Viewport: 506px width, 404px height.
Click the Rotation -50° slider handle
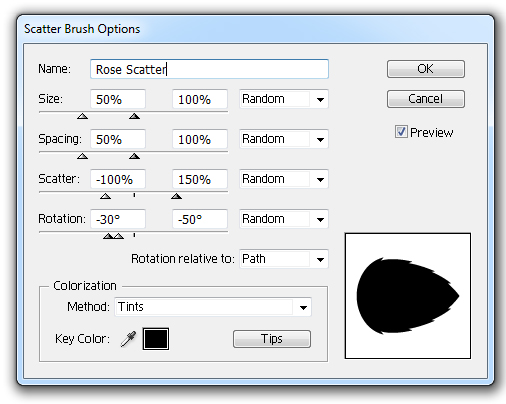click(x=108, y=236)
